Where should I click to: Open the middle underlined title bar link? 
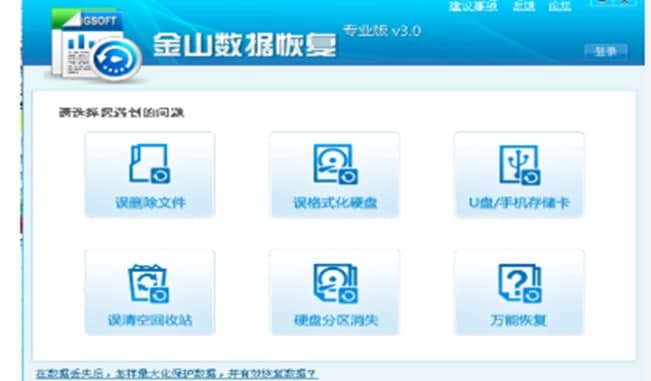[524, 6]
